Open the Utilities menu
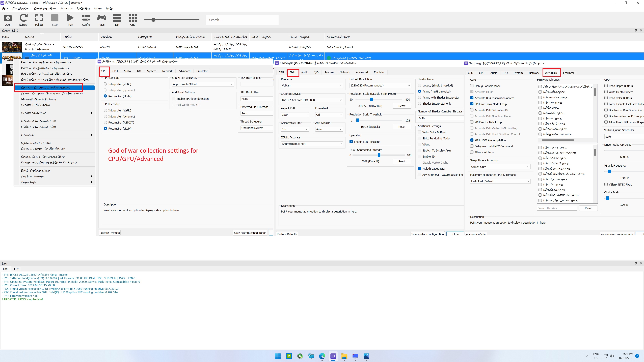Image resolution: width=644 pixels, height=362 pixels. [84, 9]
